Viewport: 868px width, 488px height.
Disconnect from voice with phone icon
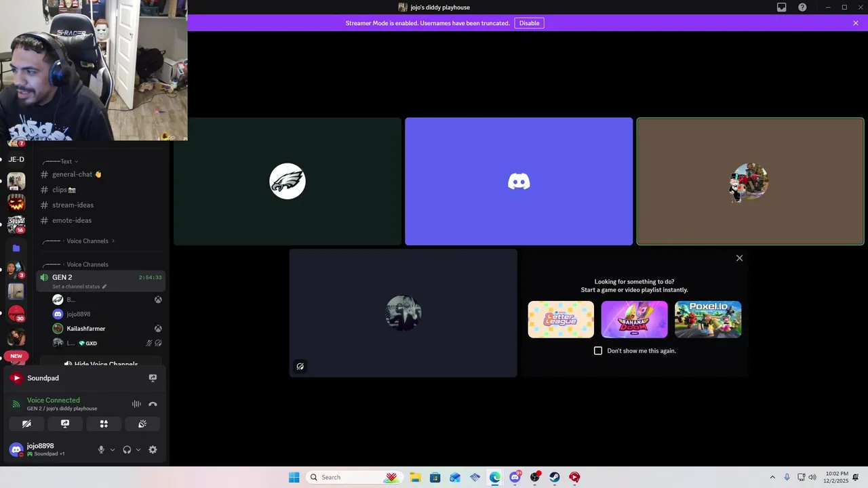pos(153,404)
